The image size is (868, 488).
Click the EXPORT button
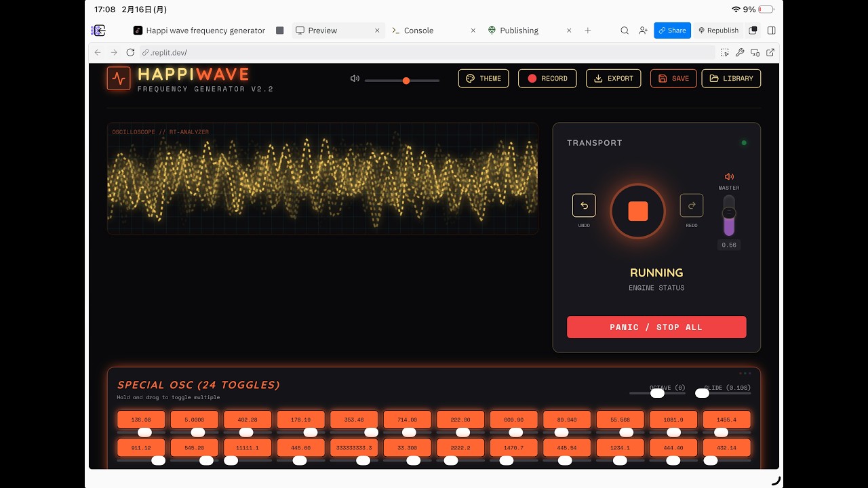613,79
